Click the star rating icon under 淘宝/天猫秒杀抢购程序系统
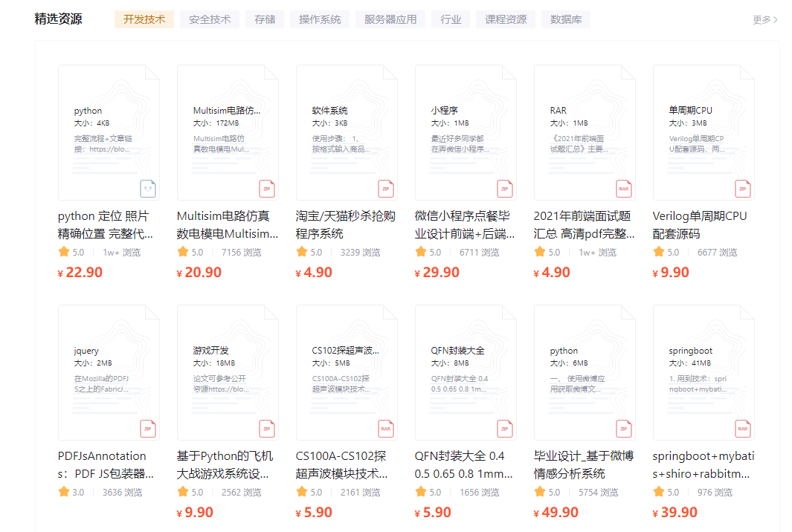 coord(300,252)
